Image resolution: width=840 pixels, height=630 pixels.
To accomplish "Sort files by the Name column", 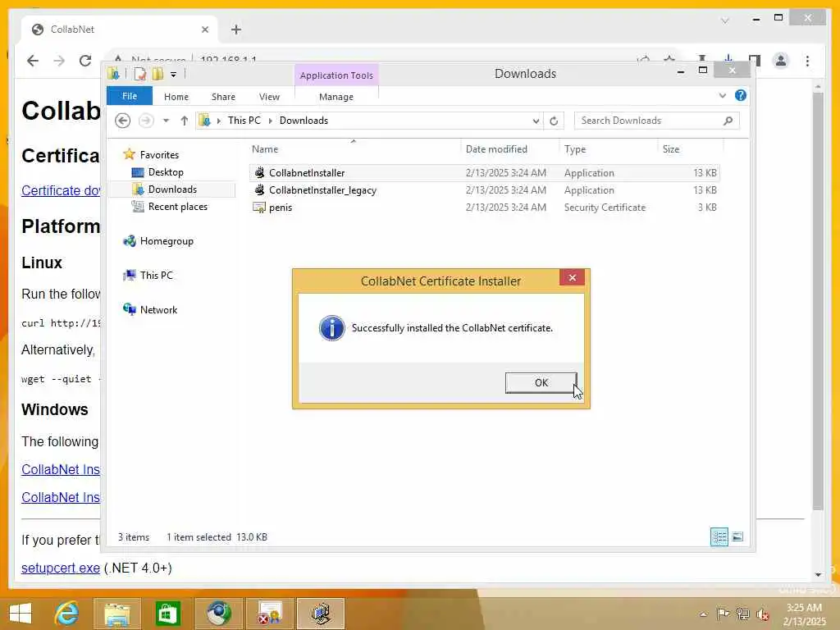I will click(265, 149).
